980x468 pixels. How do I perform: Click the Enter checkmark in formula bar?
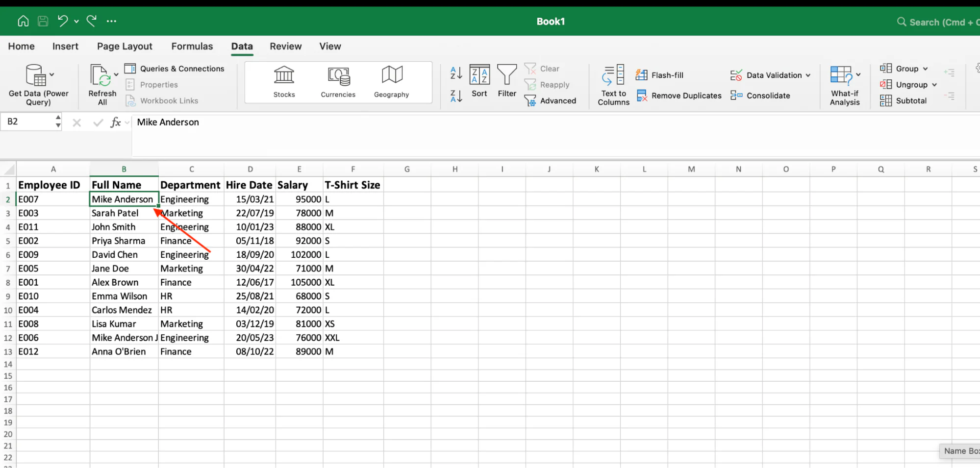click(x=98, y=122)
